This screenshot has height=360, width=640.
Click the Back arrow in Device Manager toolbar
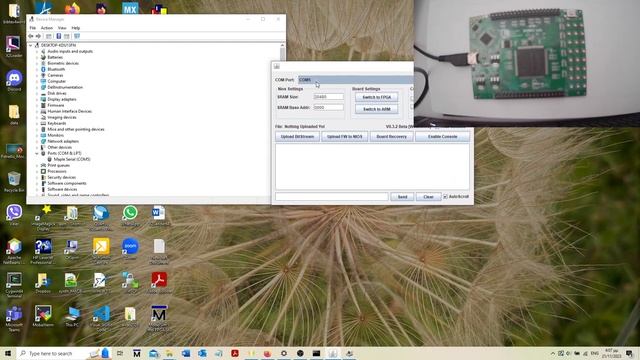tap(31, 36)
